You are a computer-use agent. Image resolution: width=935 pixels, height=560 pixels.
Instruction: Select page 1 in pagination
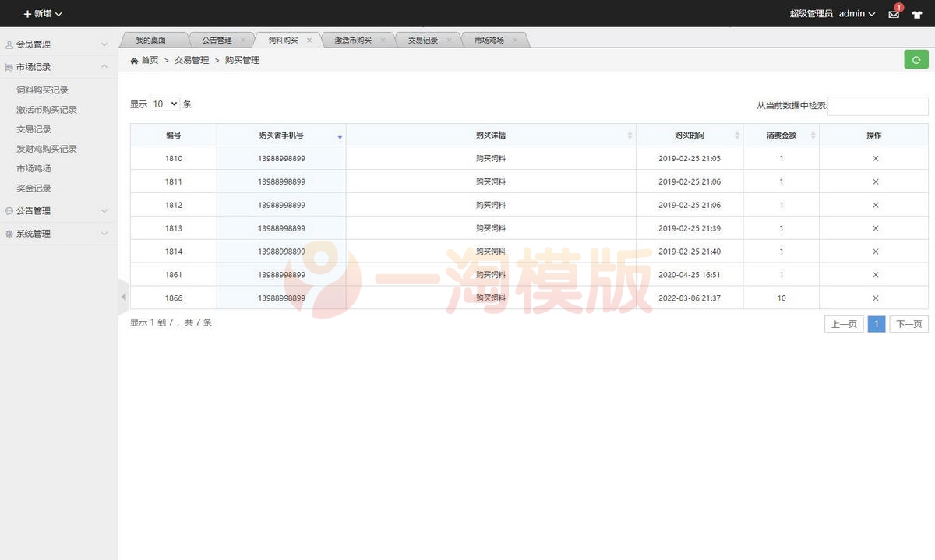click(877, 324)
